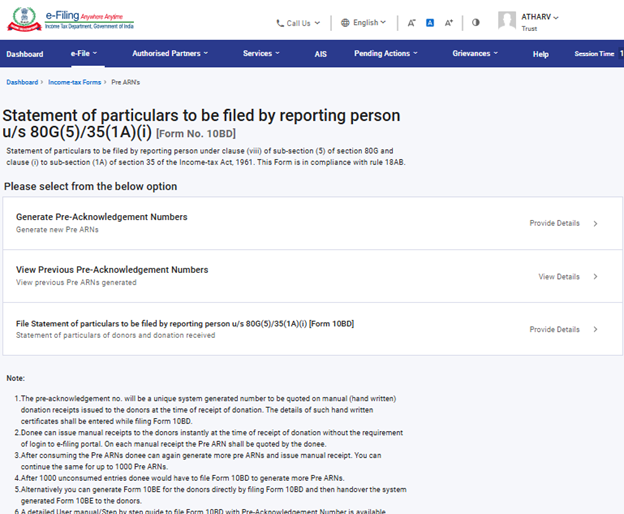Click arrow on File Statement Form 10BD row
This screenshot has height=514, width=624.
tap(595, 330)
